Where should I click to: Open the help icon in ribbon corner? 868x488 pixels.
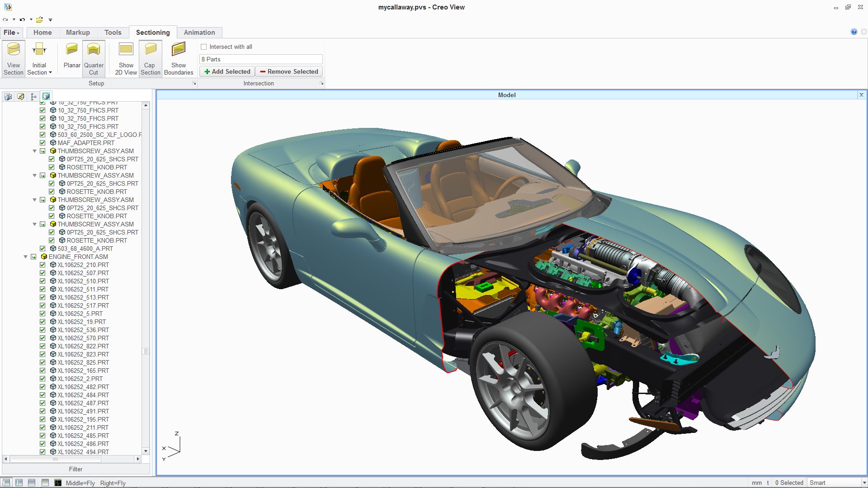click(854, 32)
